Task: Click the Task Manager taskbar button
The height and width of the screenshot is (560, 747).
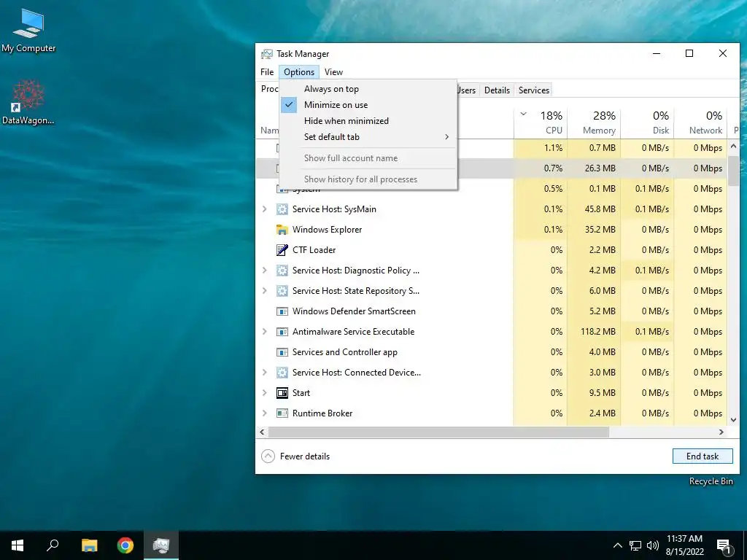Action: (x=161, y=545)
